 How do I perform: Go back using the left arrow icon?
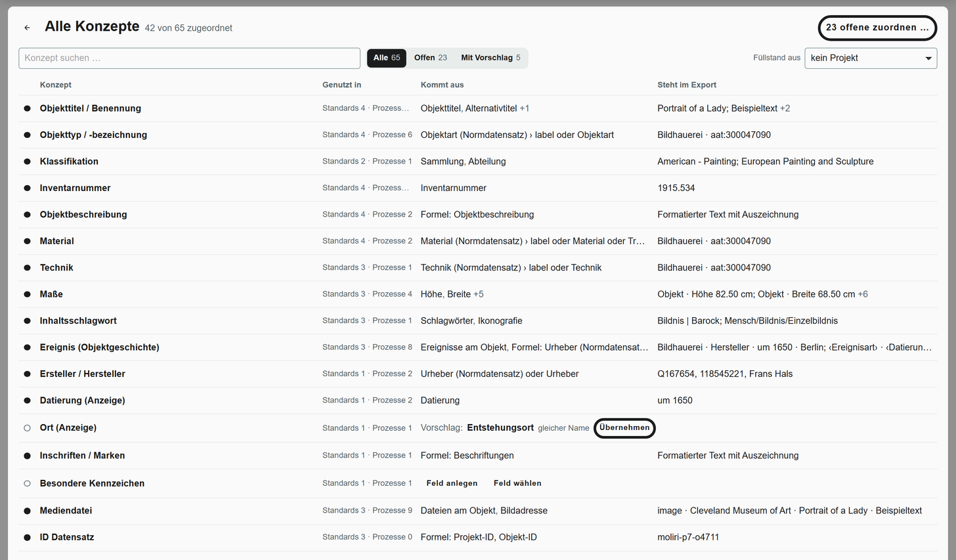[x=27, y=28]
